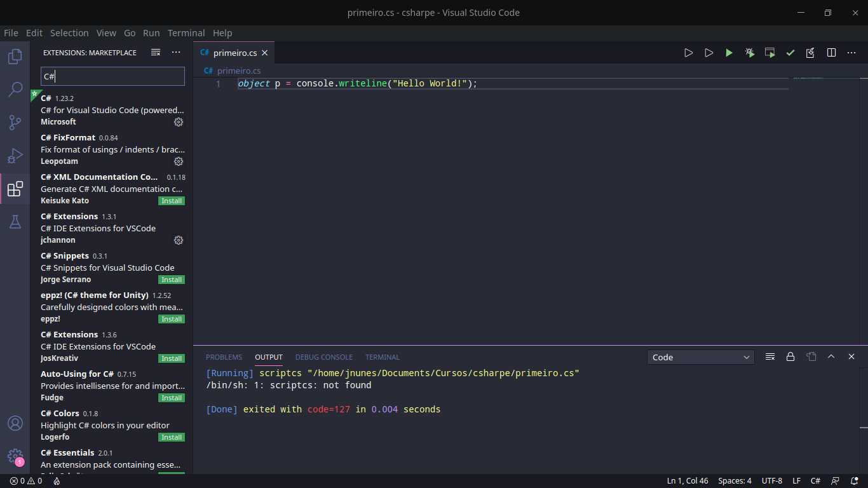
Task: Click the second outlined run triangle icon
Action: tap(709, 53)
